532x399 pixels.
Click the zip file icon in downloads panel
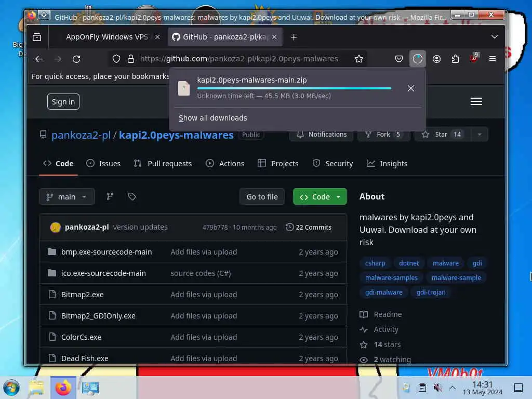(x=184, y=88)
